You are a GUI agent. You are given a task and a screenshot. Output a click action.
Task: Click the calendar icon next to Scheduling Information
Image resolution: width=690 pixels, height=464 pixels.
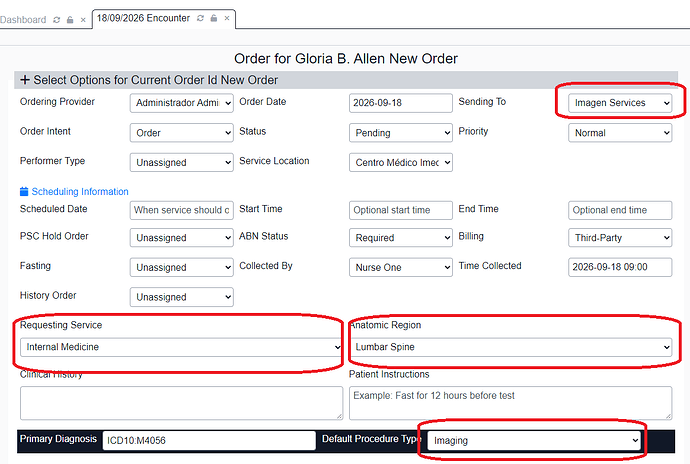[x=24, y=191]
